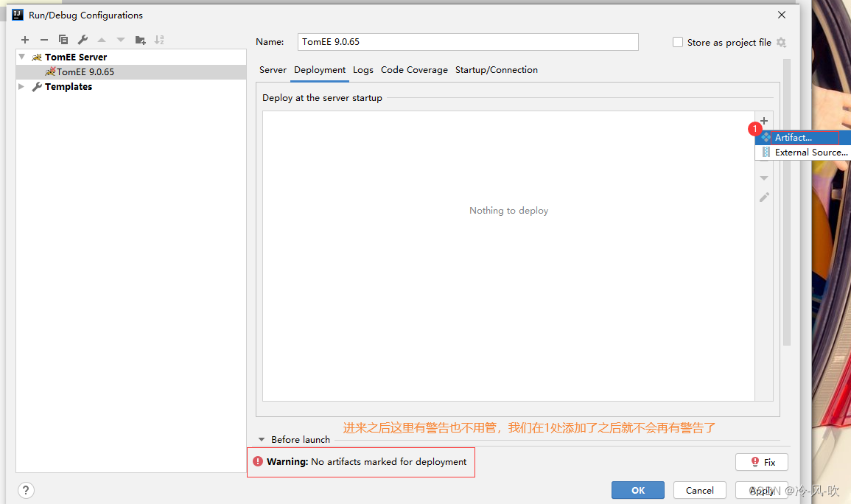Viewport: 851px width, 504px height.
Task: Click the IntelliJ logo in title bar
Action: [x=18, y=15]
